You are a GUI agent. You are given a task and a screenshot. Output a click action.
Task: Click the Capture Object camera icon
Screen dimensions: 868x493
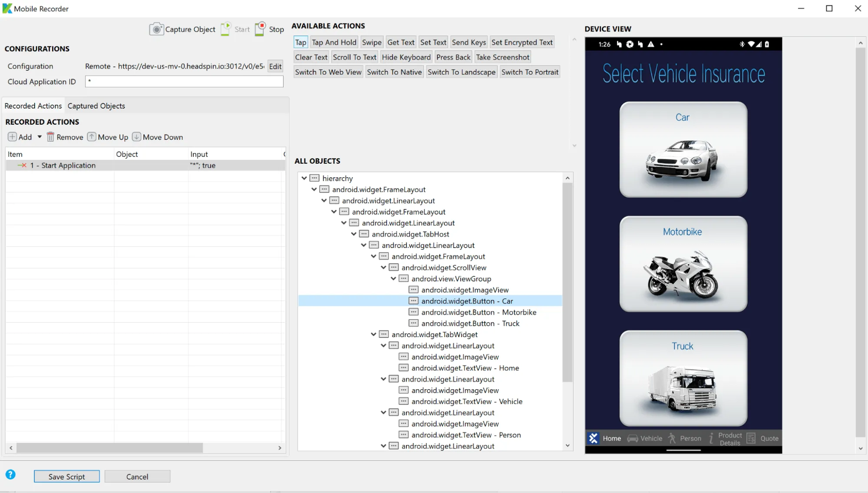156,29
